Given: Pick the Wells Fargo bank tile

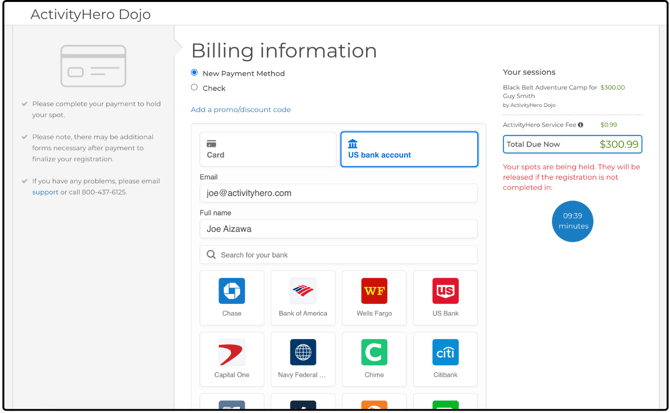Looking at the screenshot, I should click(374, 291).
